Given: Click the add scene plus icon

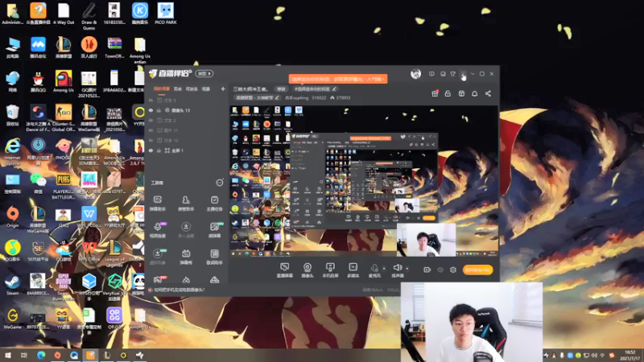Looking at the screenshot, I should pos(223,88).
